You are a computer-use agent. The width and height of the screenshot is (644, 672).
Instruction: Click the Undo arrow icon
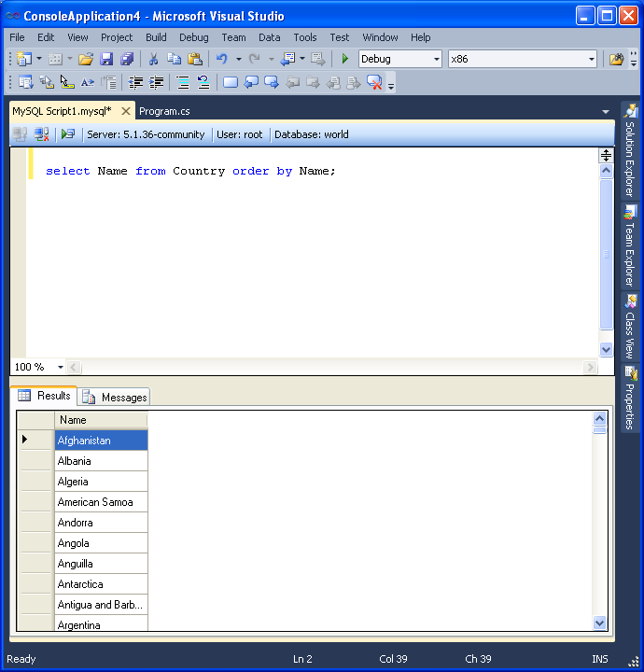222,59
